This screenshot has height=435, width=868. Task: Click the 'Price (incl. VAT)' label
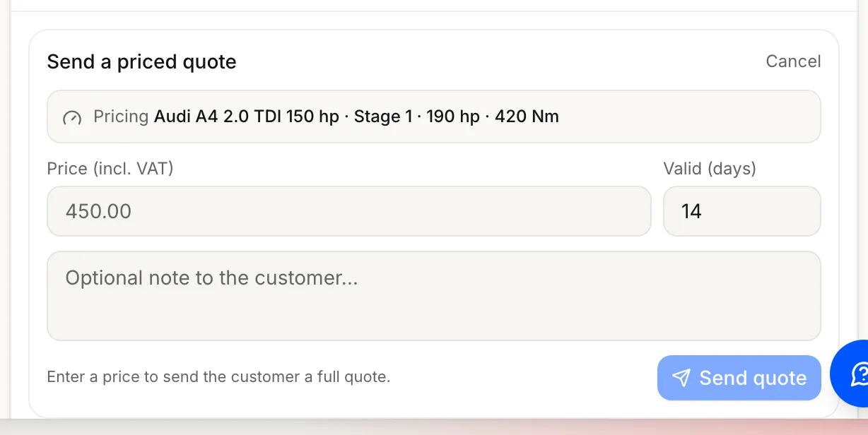click(x=110, y=169)
